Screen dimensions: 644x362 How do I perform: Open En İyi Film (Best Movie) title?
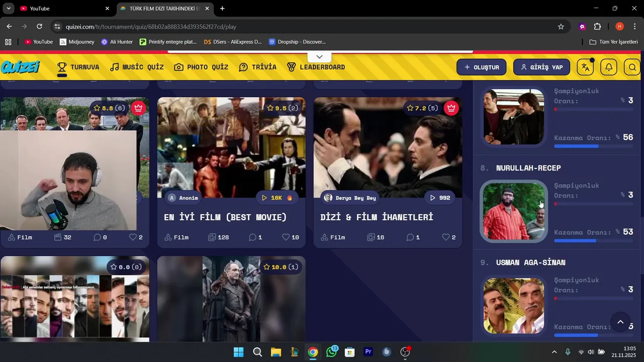click(225, 217)
